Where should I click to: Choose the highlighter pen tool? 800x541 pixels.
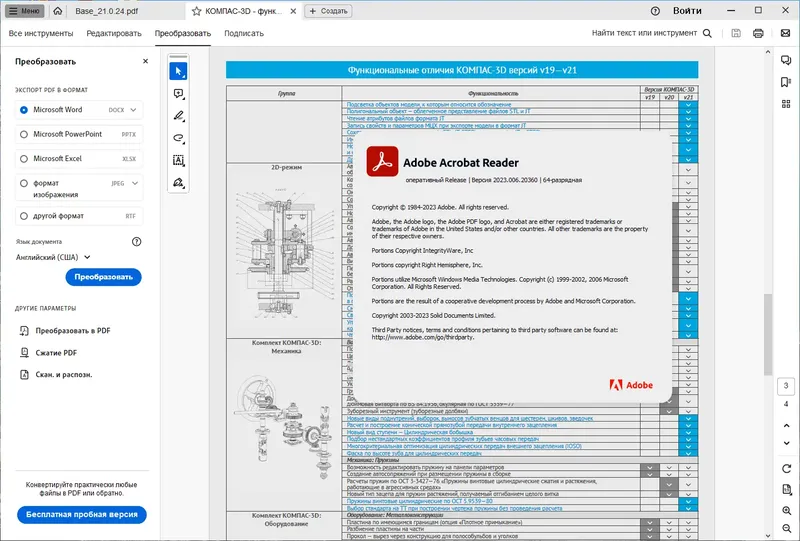[x=178, y=116]
